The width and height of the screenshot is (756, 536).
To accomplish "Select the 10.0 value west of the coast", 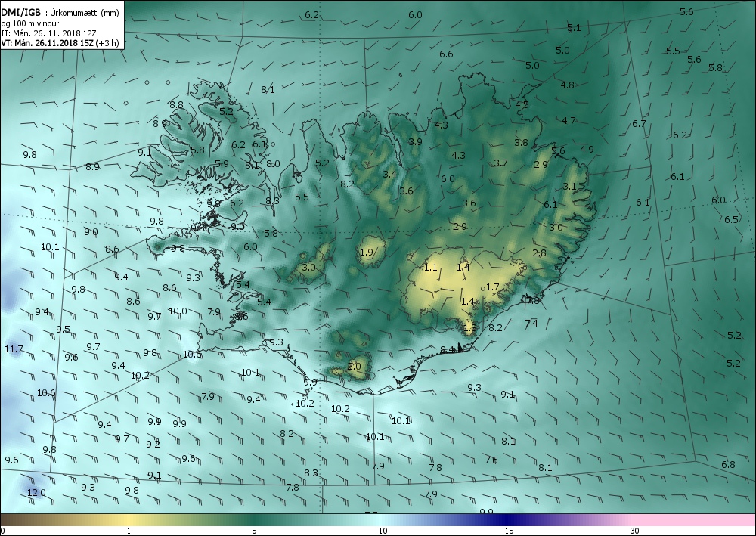I will coord(178,311).
